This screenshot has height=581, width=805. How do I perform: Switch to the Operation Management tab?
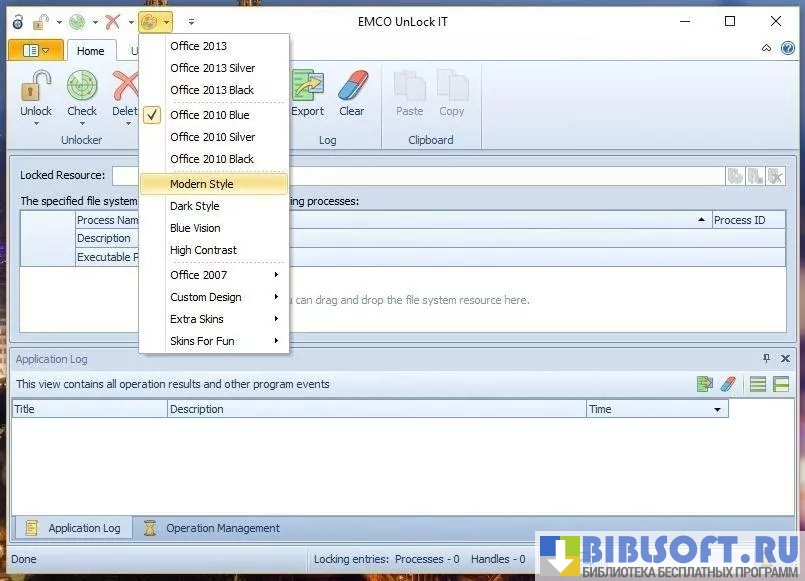click(222, 528)
